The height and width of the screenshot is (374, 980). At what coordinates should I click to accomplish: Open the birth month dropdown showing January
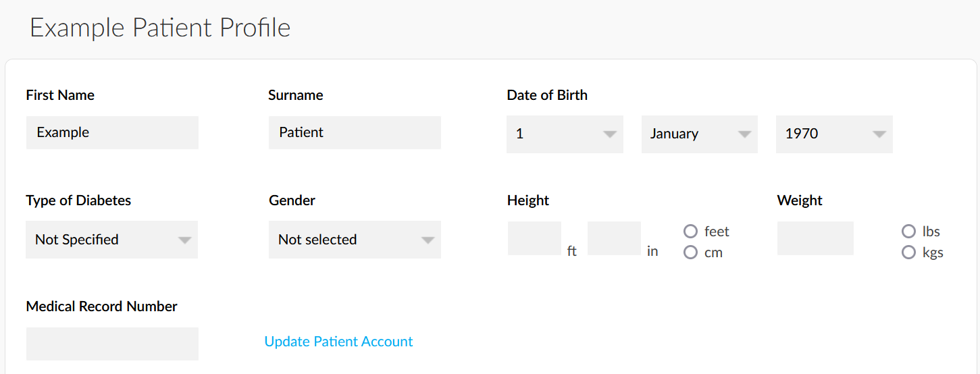[x=700, y=134]
